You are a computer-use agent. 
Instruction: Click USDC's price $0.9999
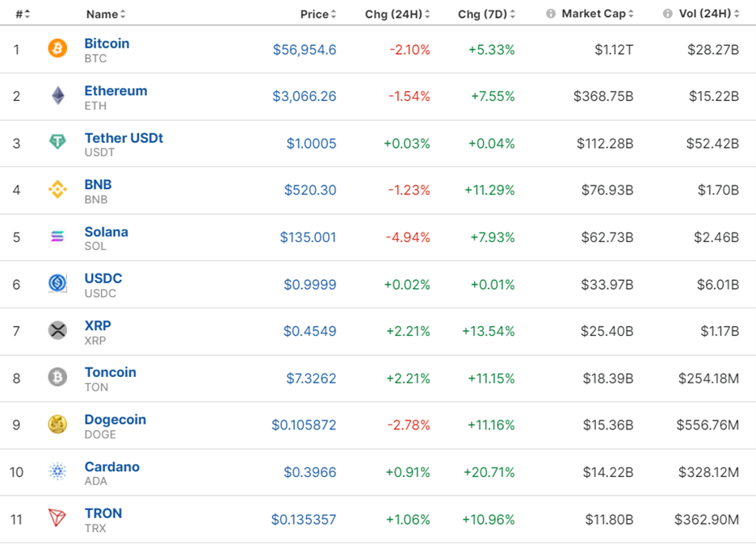tap(310, 285)
